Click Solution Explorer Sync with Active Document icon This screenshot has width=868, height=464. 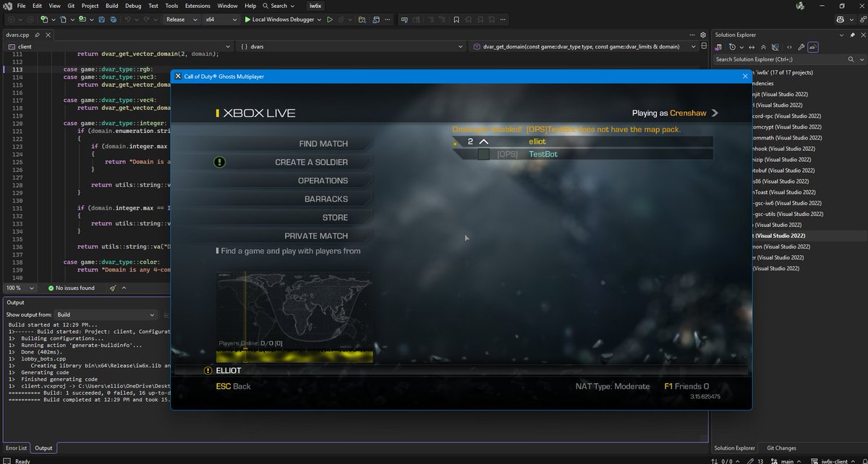752,47
